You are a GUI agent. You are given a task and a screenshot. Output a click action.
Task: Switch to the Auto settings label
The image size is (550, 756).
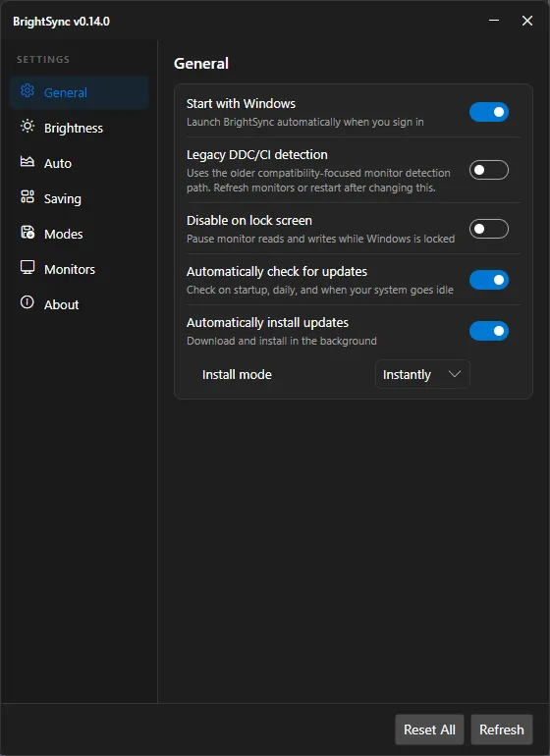58,163
